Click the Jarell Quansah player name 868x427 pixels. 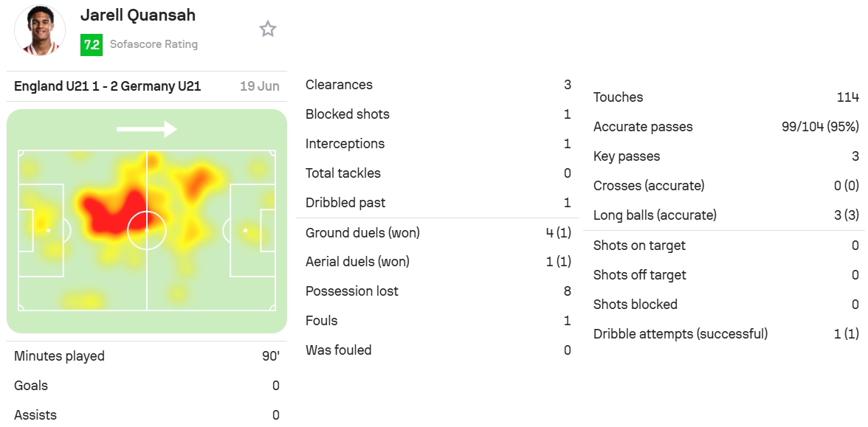(x=138, y=15)
